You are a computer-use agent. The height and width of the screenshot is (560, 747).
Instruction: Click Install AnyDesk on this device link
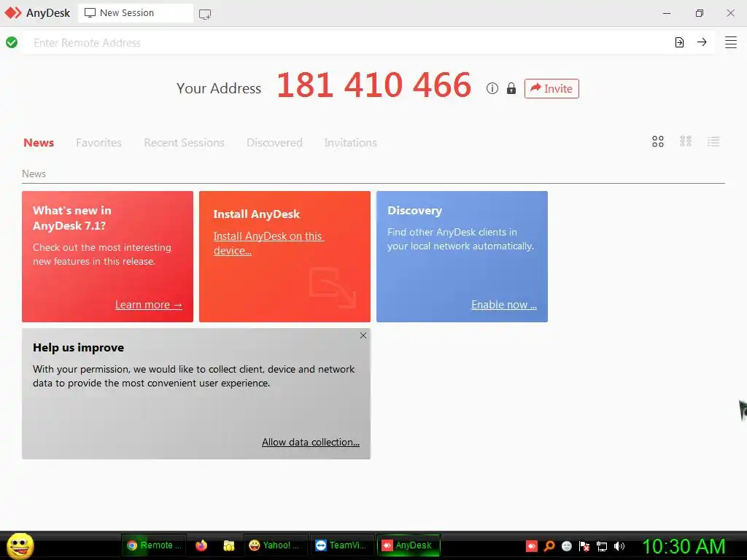(268, 243)
